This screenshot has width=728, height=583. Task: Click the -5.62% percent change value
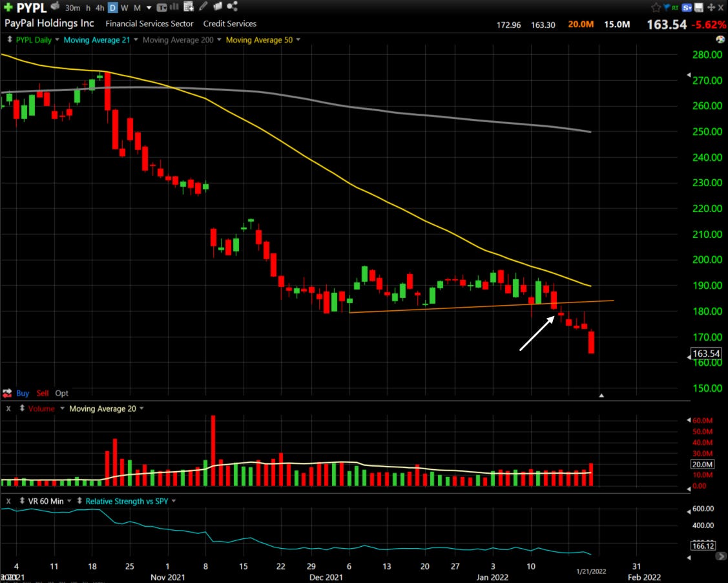coord(709,25)
